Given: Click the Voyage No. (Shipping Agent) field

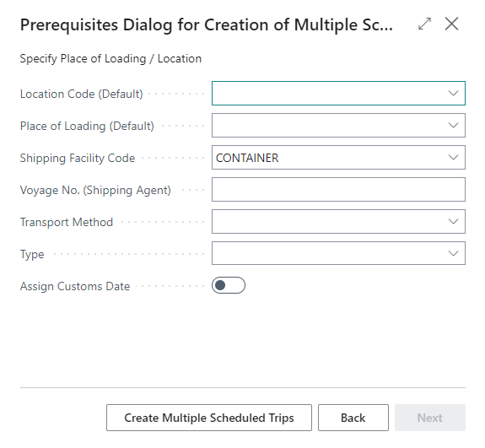Looking at the screenshot, I should tap(338, 189).
